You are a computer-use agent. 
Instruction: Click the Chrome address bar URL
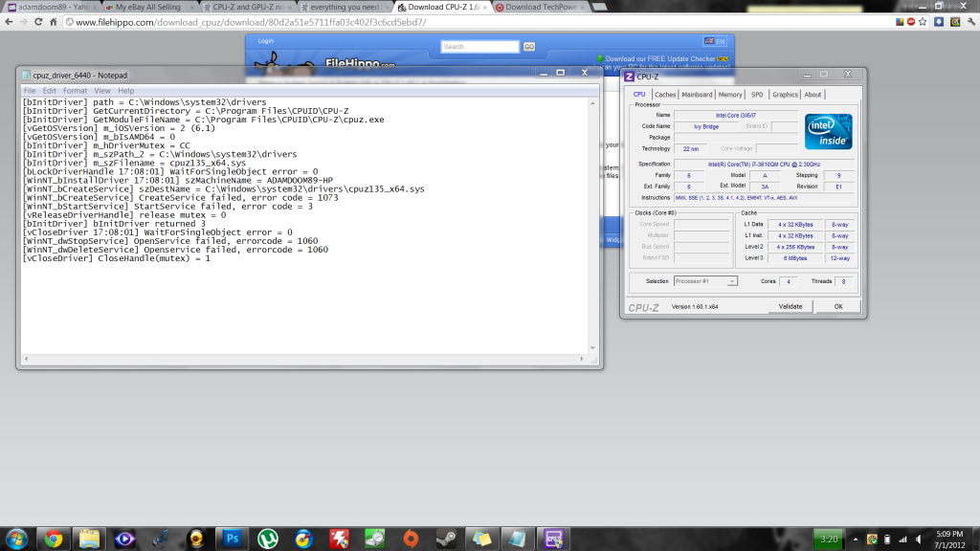click(x=251, y=22)
